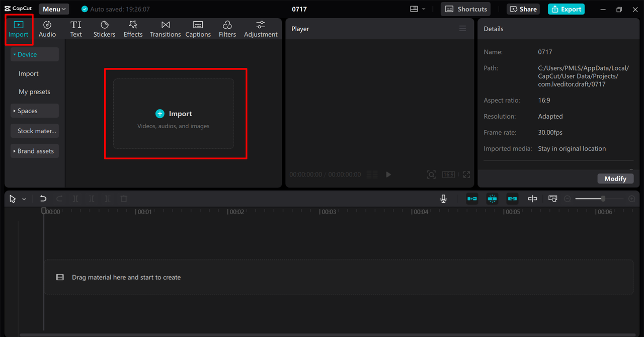
Task: Expand the Brand assets section
Action: [x=35, y=151]
